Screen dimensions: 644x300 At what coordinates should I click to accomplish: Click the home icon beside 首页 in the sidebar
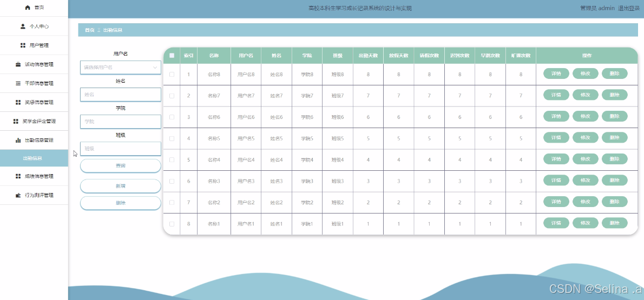[28, 8]
